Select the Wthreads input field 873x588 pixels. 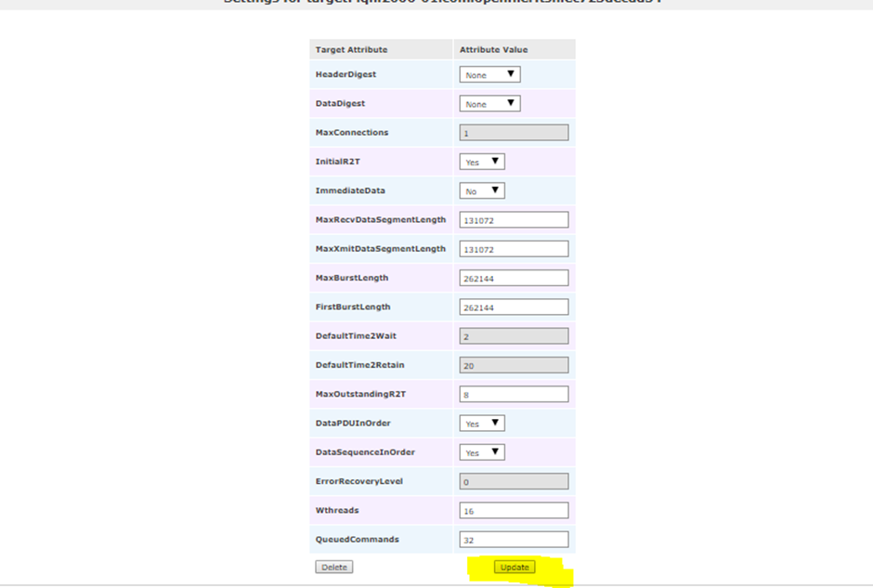pos(514,511)
